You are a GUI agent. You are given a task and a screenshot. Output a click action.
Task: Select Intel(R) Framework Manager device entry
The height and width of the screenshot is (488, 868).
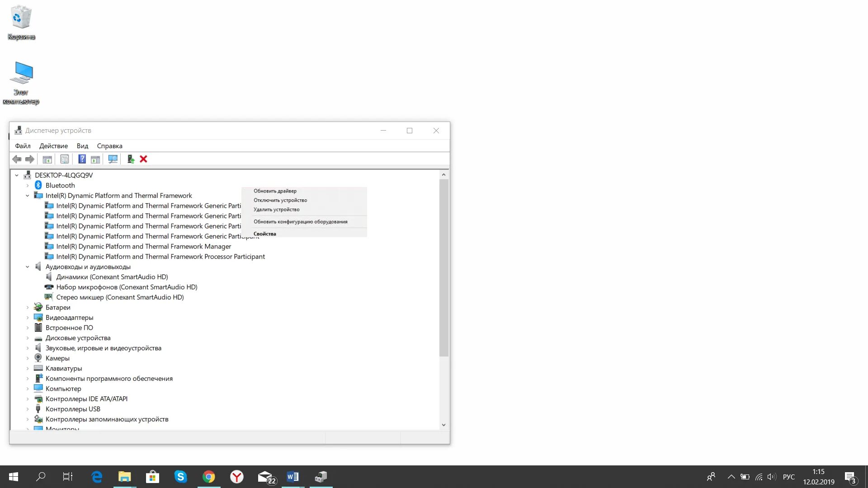(143, 246)
